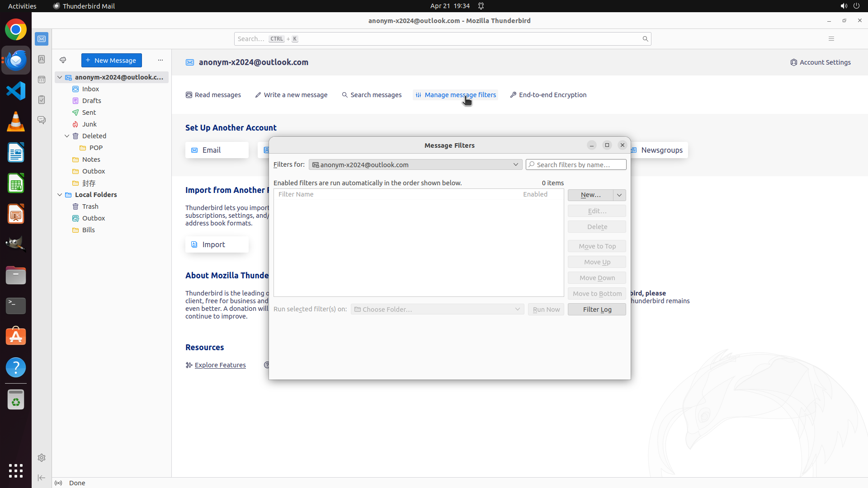Collapse the spaces toolbar
868x488 pixels.
click(42, 478)
